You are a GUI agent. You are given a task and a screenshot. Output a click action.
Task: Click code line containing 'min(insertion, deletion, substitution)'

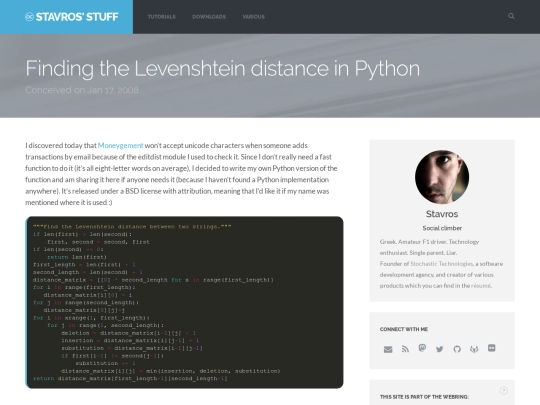coord(171,371)
